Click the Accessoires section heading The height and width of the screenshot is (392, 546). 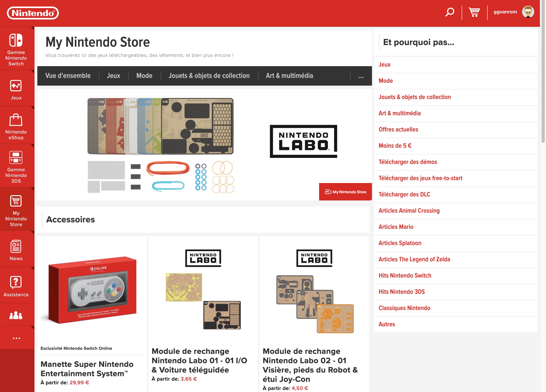click(x=70, y=219)
